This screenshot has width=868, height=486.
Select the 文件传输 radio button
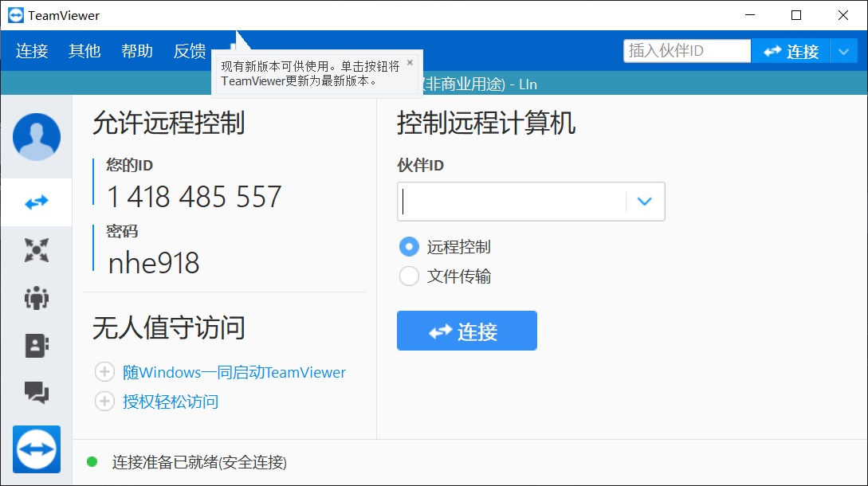(x=409, y=276)
